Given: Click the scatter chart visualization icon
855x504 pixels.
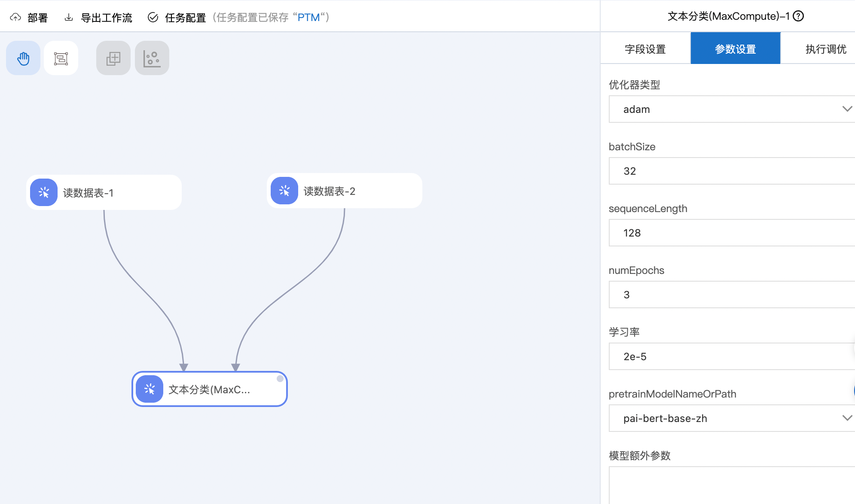Looking at the screenshot, I should (x=152, y=58).
